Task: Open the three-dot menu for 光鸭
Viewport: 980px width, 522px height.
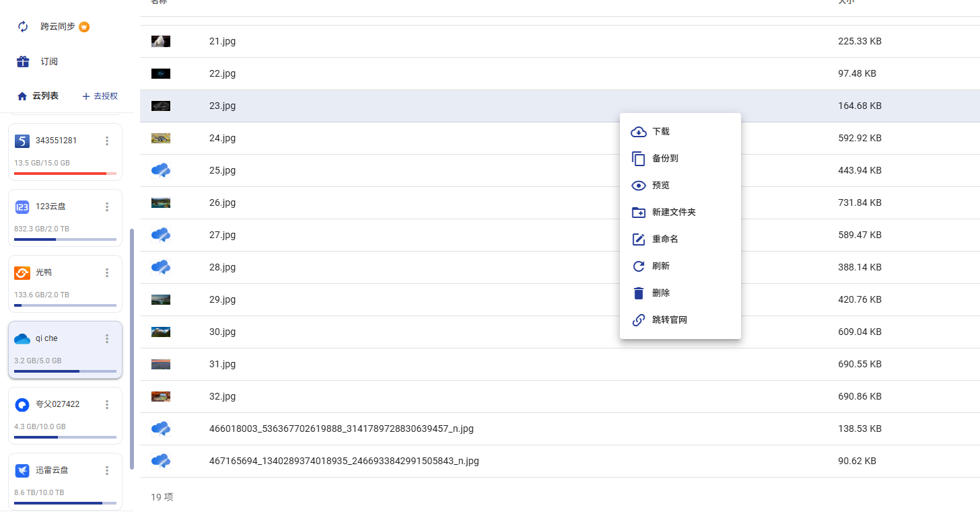Action: tap(106, 272)
